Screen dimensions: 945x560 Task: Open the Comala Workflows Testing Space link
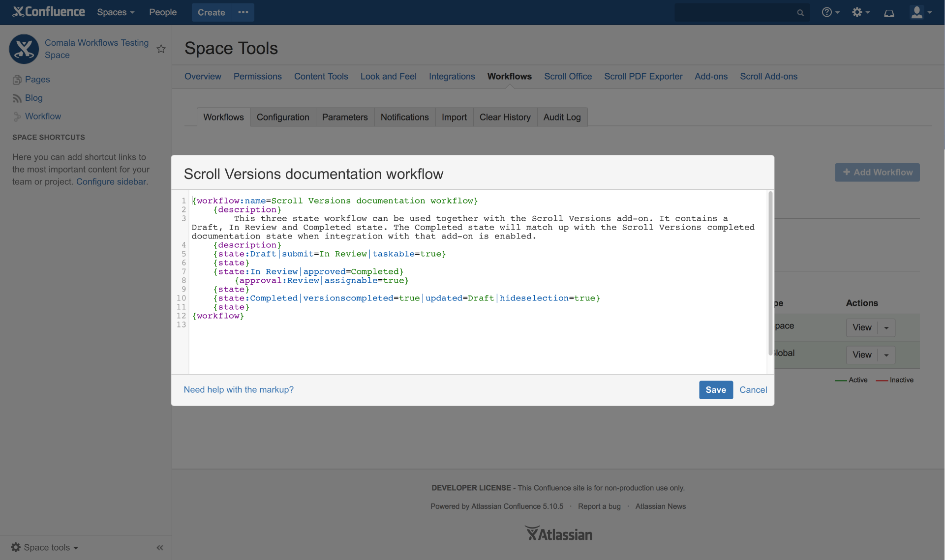tap(96, 49)
